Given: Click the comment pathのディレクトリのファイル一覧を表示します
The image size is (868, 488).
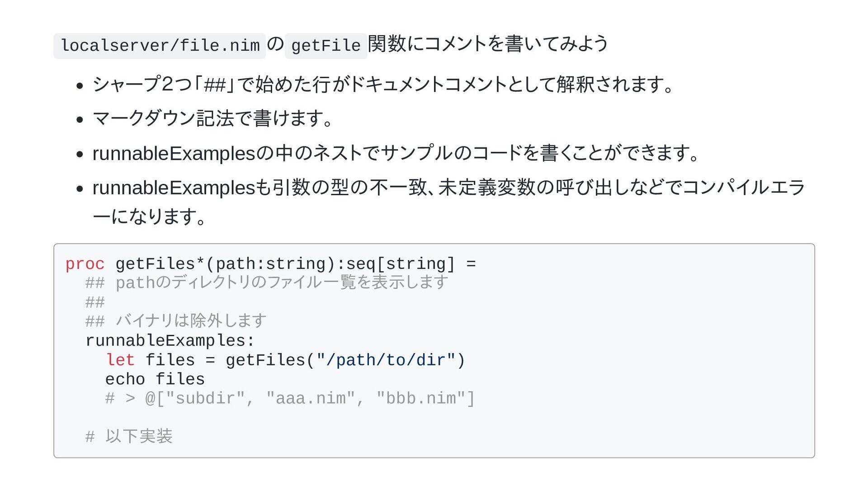Looking at the screenshot, I should pyautogui.click(x=282, y=283).
